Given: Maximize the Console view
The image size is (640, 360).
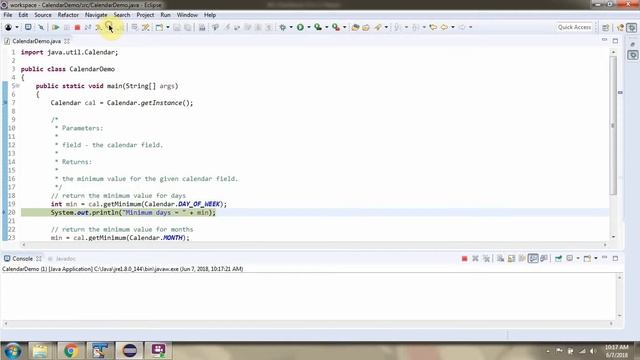Looking at the screenshot, I should 615,258.
